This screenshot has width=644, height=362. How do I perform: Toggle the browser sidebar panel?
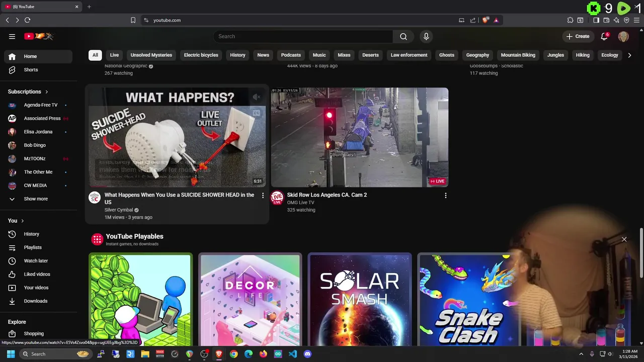coord(596,20)
